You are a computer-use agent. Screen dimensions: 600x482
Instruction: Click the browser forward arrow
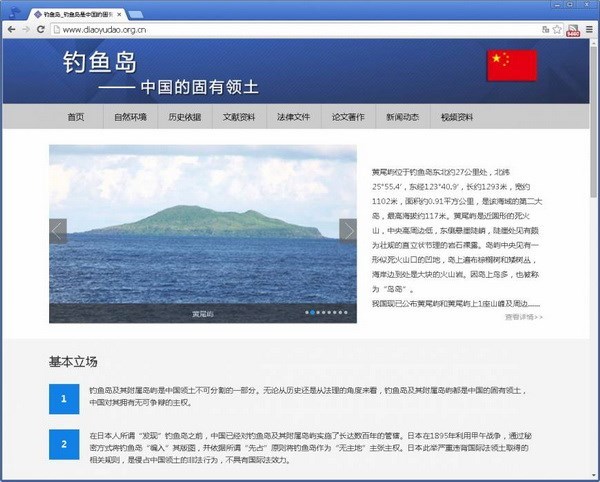[25, 30]
